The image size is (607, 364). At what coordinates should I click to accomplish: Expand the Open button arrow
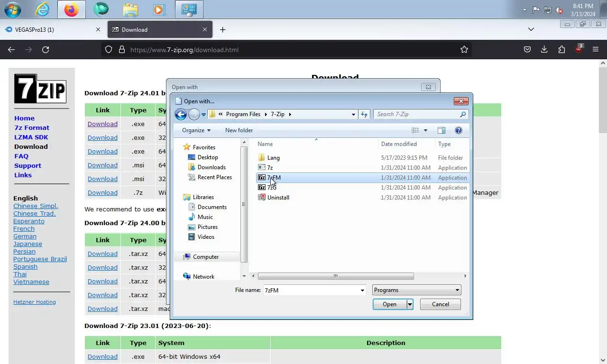pyautogui.click(x=410, y=304)
